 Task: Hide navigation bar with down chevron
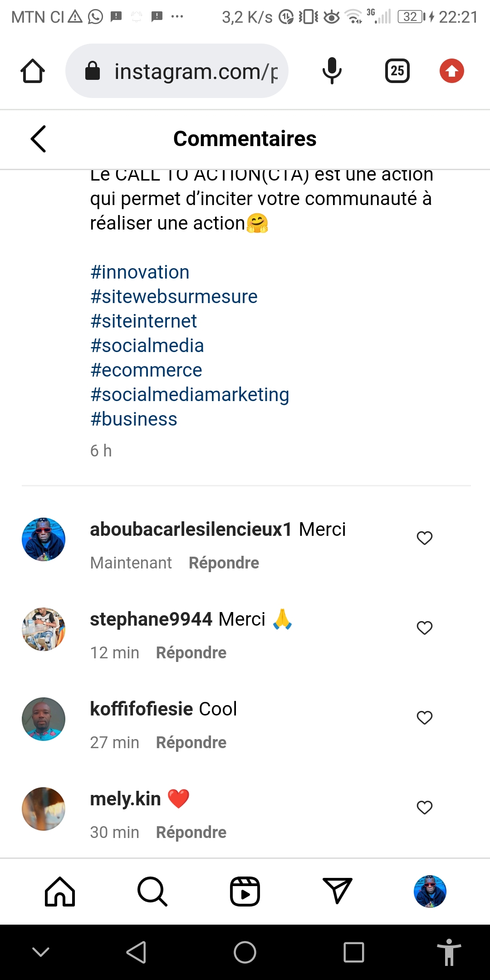pos(41,952)
